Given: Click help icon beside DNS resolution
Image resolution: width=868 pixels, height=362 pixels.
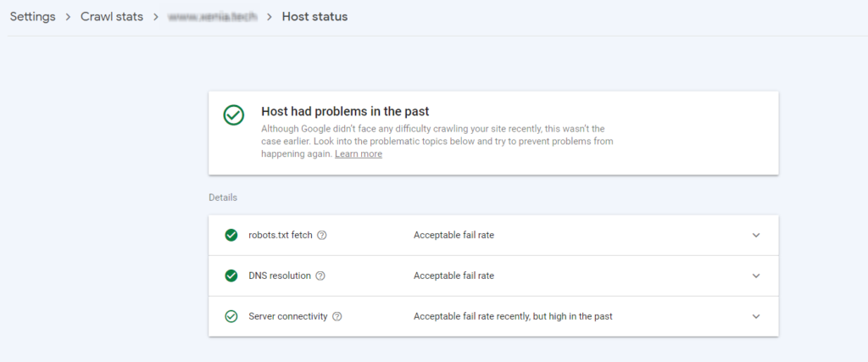Looking at the screenshot, I should 320,276.
